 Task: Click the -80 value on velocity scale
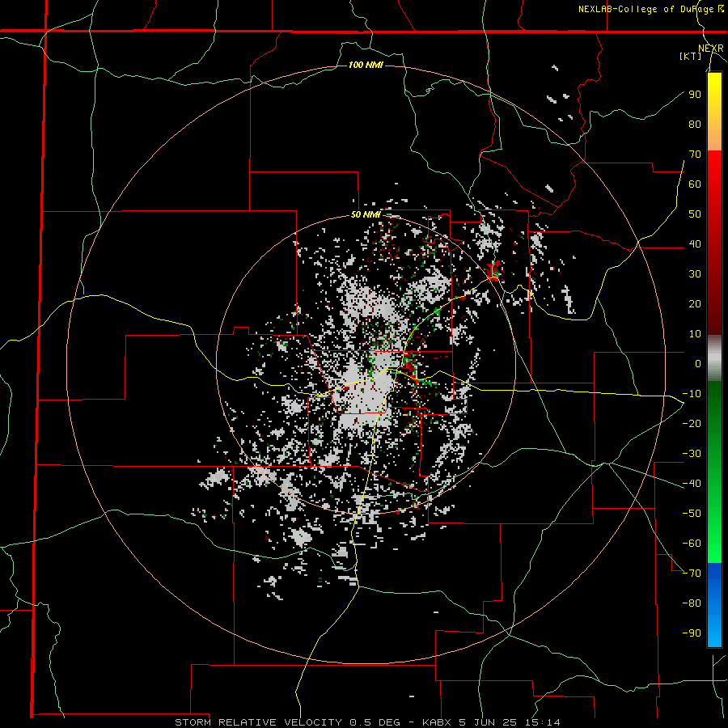click(x=692, y=603)
